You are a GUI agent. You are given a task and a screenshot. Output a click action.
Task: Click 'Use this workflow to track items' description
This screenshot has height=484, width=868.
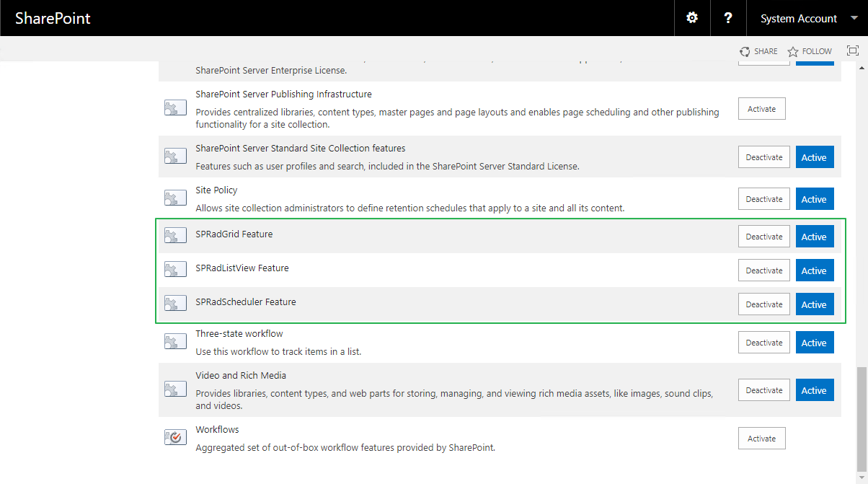(278, 352)
